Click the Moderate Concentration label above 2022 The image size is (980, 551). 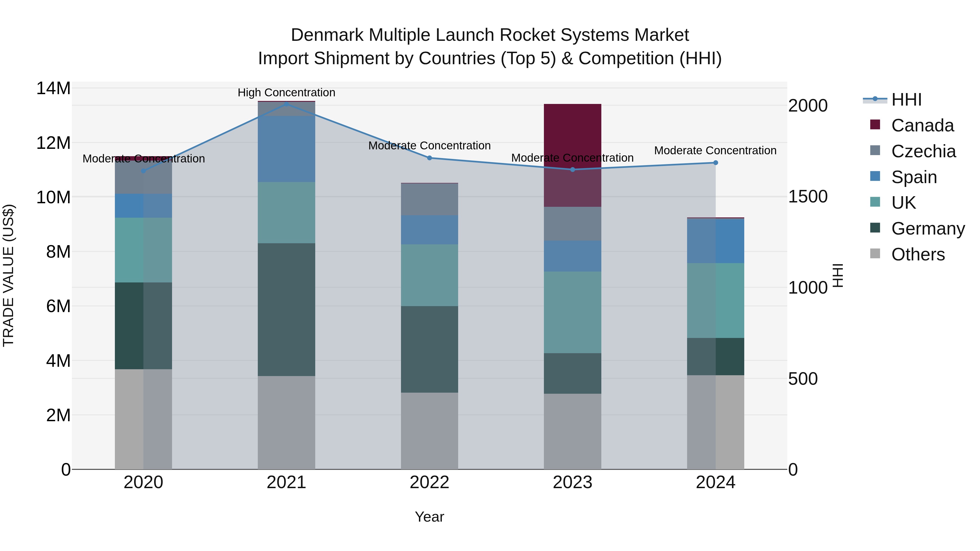(430, 146)
